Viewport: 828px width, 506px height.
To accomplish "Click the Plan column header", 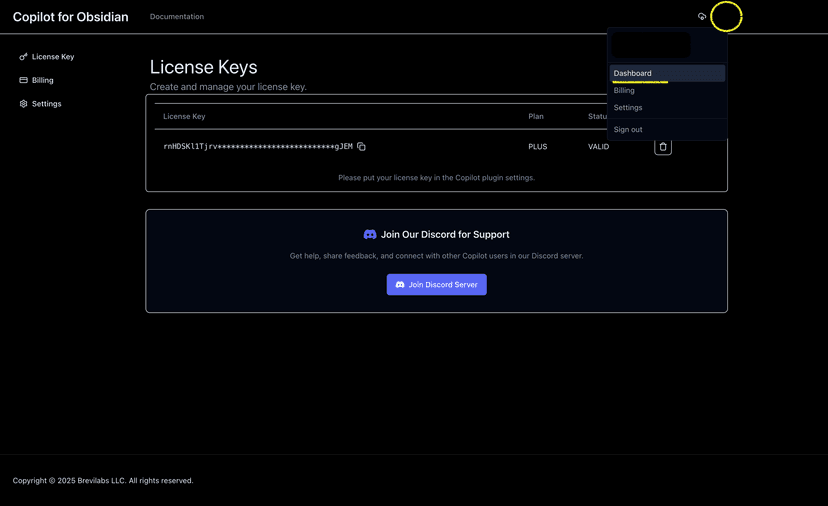I will (536, 116).
